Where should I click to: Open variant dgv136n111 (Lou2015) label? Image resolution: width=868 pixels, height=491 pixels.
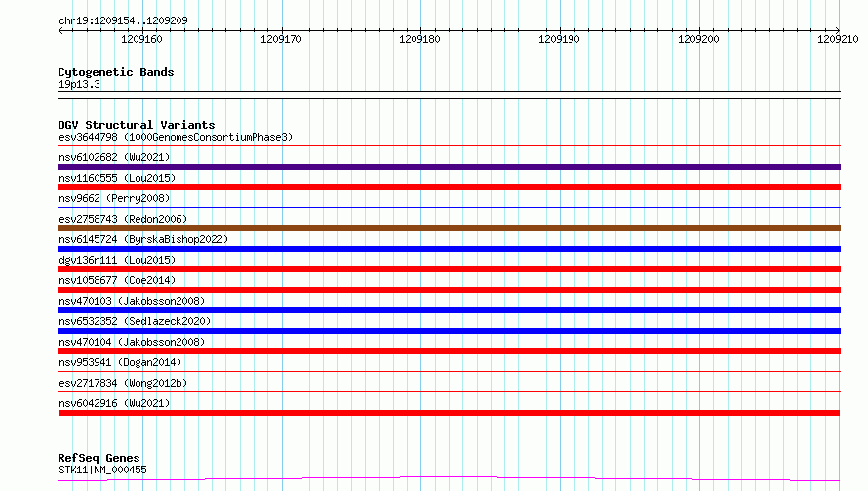[x=117, y=260]
